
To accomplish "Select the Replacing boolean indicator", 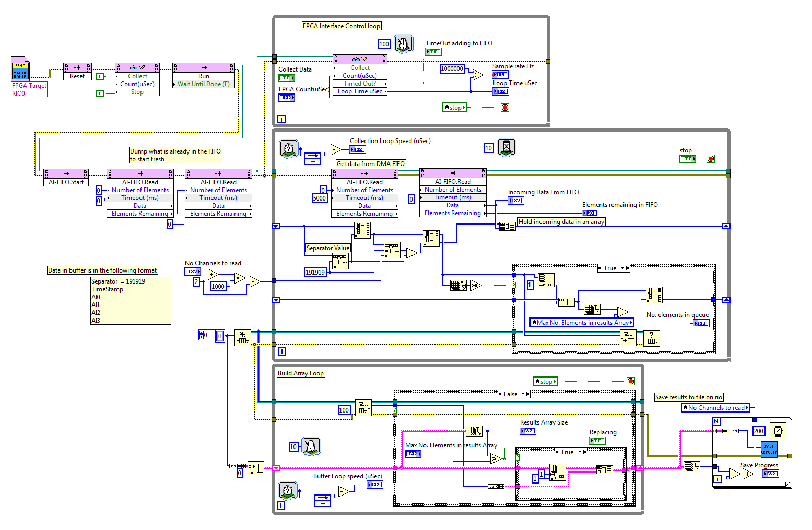I will click(597, 441).
